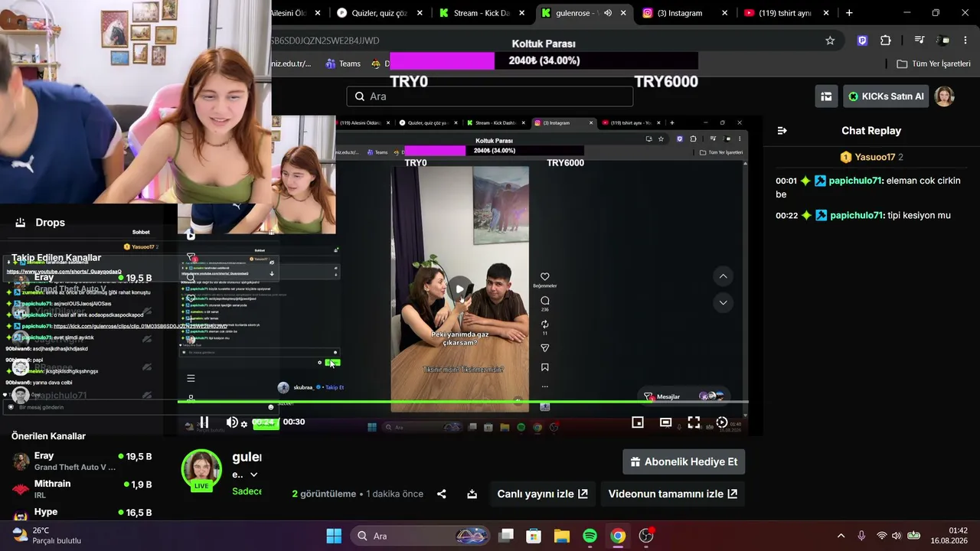Bookmark this page with star icon
This screenshot has height=551, width=980.
coord(830,41)
